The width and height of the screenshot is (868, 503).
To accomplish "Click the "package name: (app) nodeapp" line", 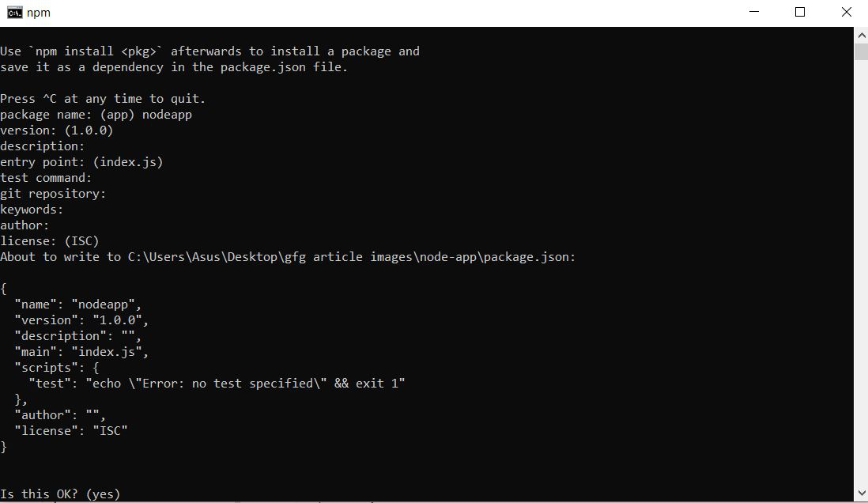I will tap(96, 115).
